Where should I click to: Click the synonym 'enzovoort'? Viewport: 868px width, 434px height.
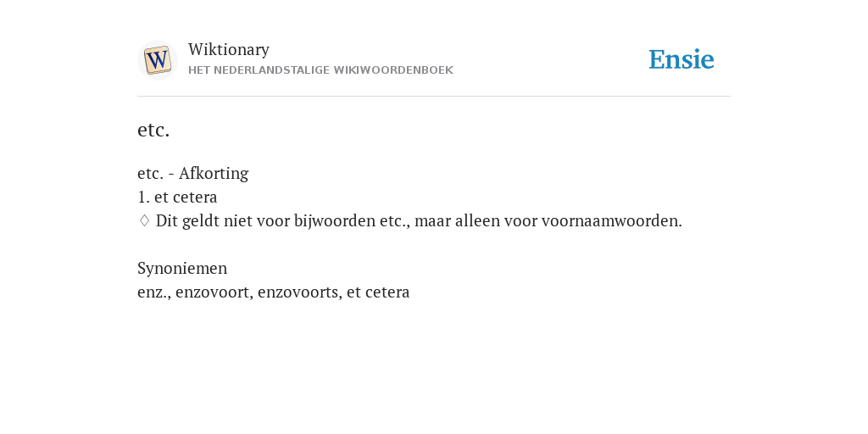click(214, 292)
